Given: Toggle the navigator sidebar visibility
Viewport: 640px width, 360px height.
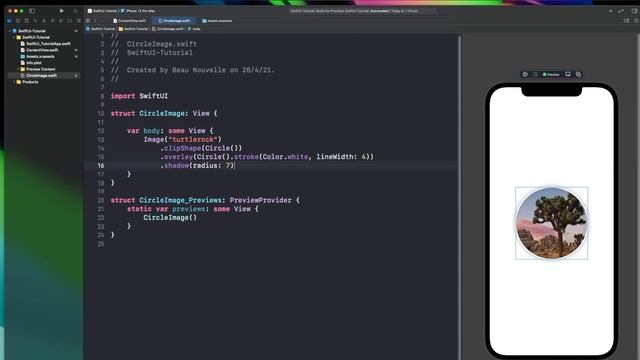Looking at the screenshot, I should pyautogui.click(x=32, y=11).
